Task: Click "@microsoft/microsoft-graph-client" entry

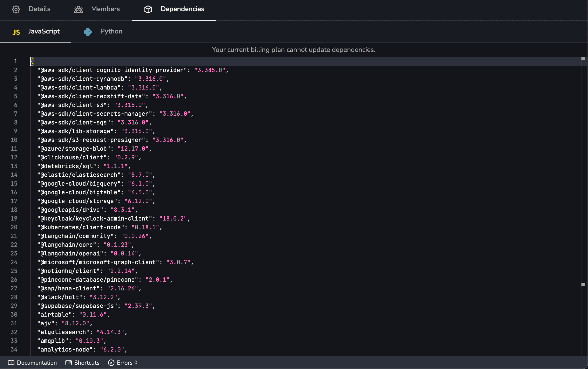Action: tap(115, 262)
